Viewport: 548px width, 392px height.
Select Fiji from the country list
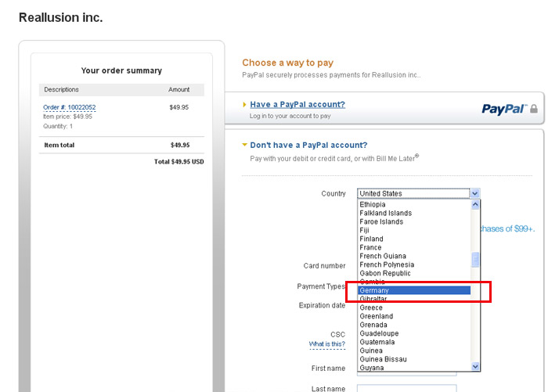414,230
